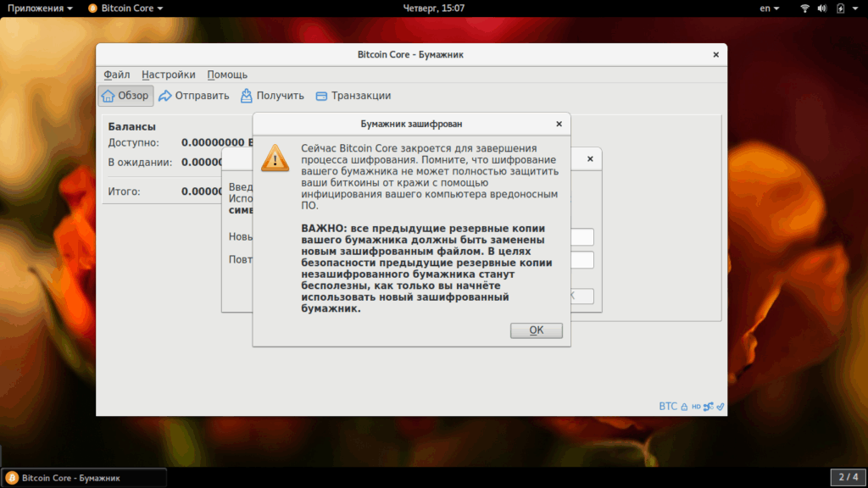Click the network connections status icon
Image resolution: width=868 pixels, height=488 pixels.
pos(708,407)
